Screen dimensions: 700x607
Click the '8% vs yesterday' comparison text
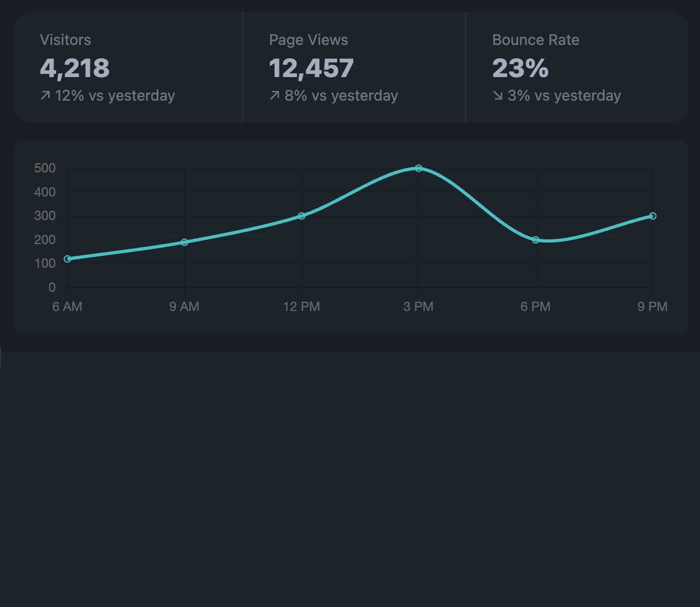tap(341, 96)
